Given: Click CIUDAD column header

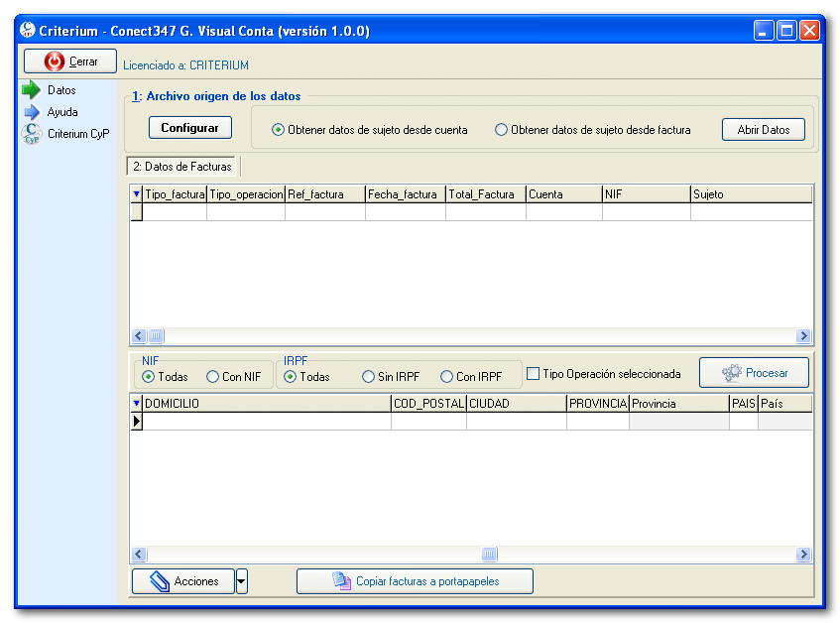Looking at the screenshot, I should click(517, 404).
